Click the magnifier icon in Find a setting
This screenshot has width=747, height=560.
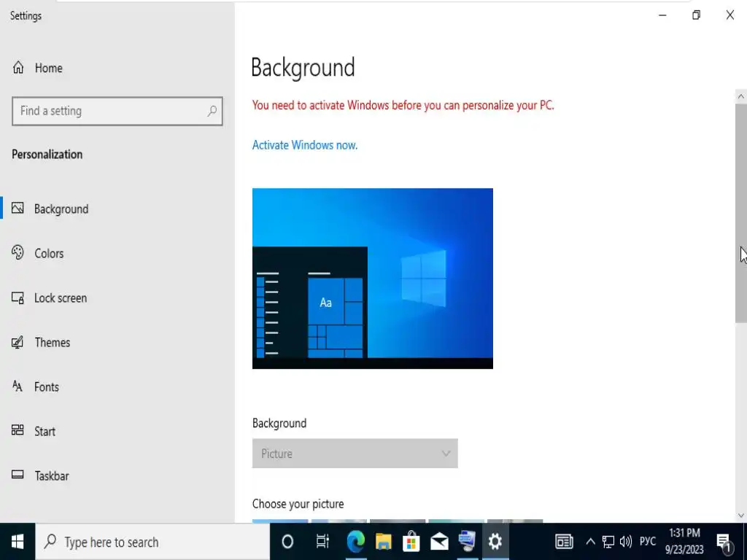click(x=212, y=112)
